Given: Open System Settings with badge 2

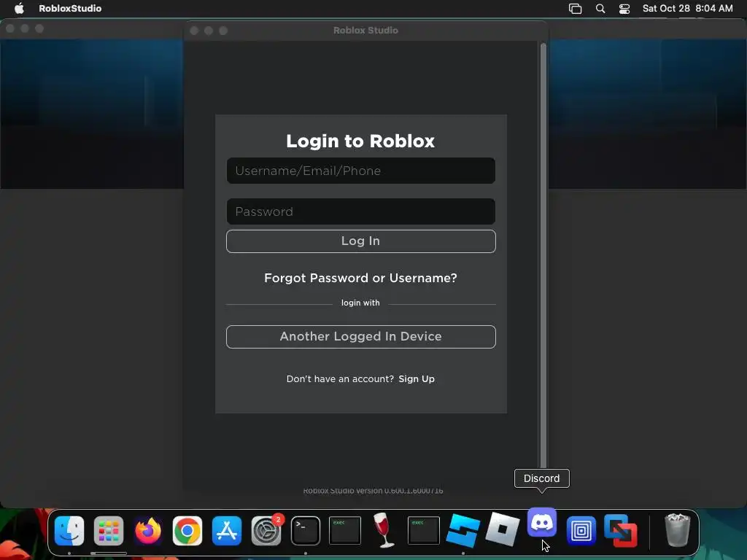Looking at the screenshot, I should (x=266, y=531).
